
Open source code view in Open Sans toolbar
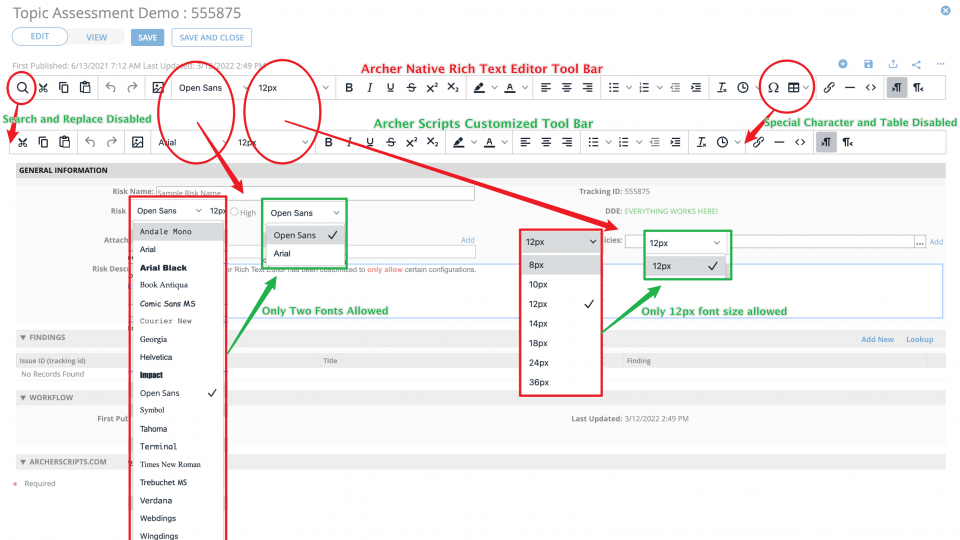coord(871,88)
